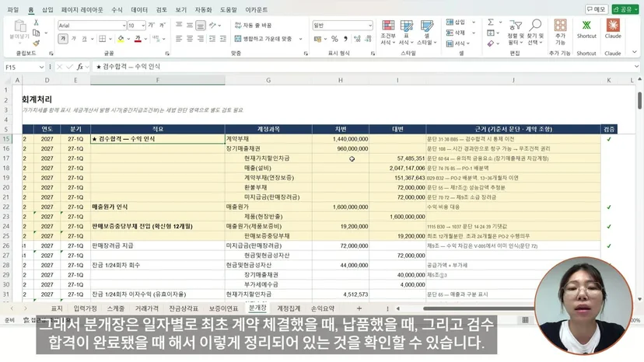Image resolution: width=644 pixels, height=362 pixels.
Task: Apply percent style with % icon
Action: 334,39
